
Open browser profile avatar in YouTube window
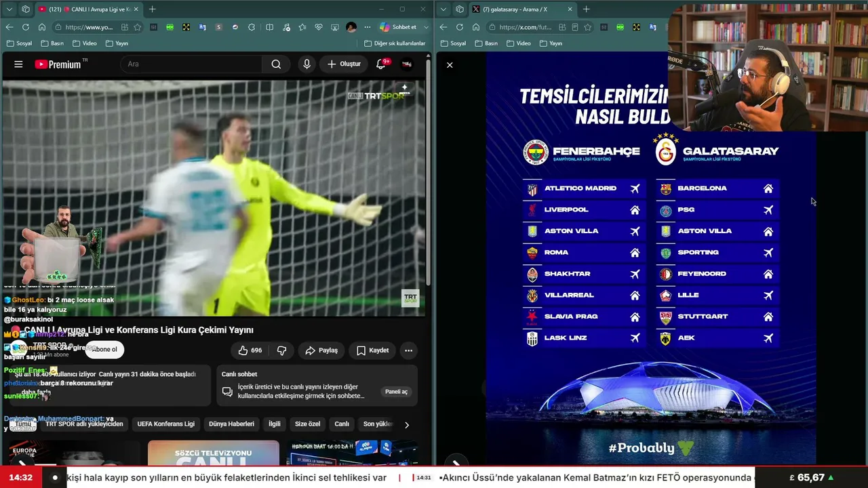[x=351, y=27]
